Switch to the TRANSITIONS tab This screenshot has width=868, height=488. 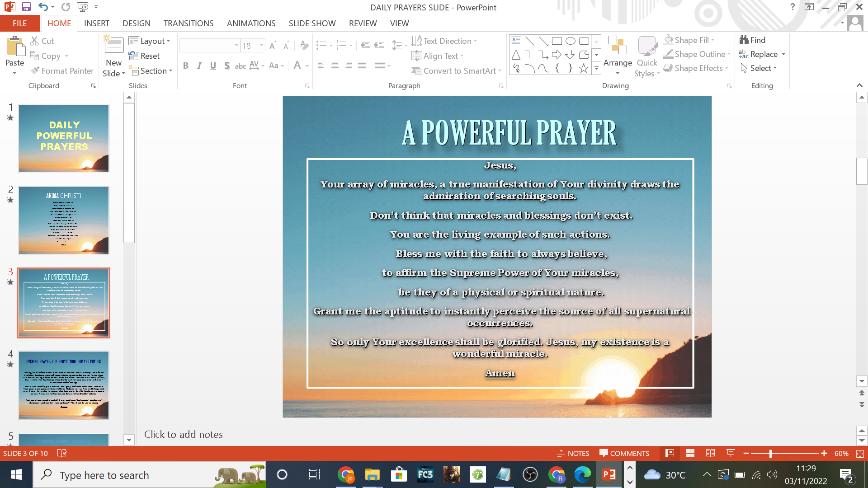[189, 23]
